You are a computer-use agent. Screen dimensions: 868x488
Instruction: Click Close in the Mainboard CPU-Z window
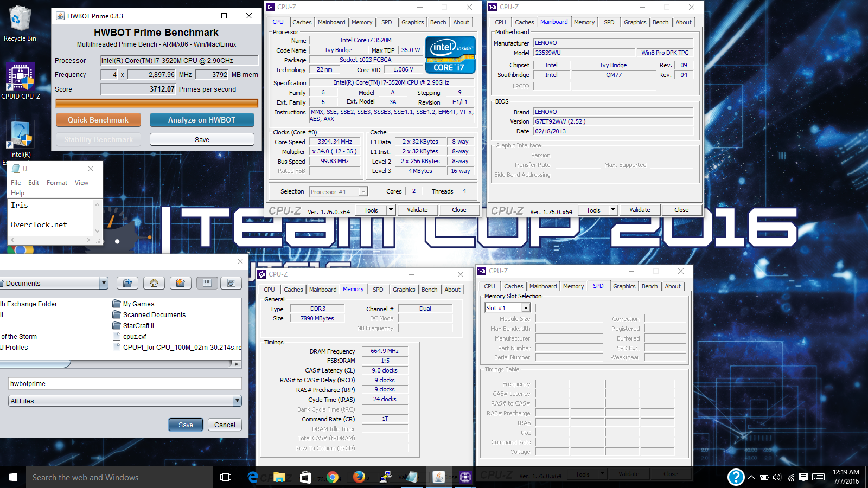click(x=681, y=210)
